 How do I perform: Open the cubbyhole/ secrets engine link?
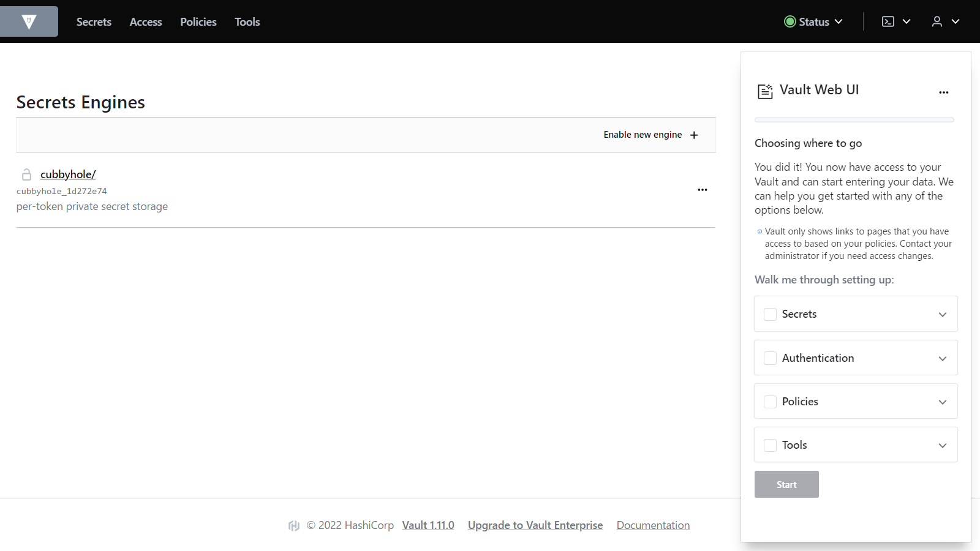(x=68, y=174)
